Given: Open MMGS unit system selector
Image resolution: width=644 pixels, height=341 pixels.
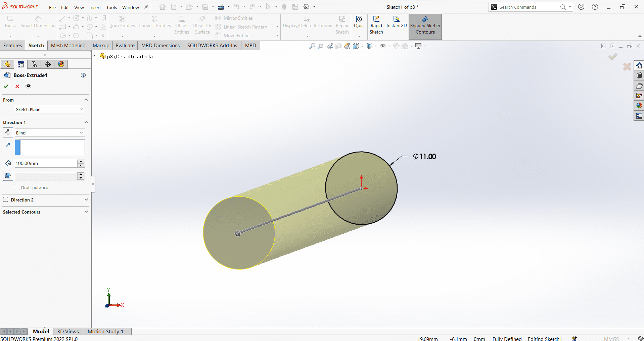Looking at the screenshot, I should [x=611, y=339].
